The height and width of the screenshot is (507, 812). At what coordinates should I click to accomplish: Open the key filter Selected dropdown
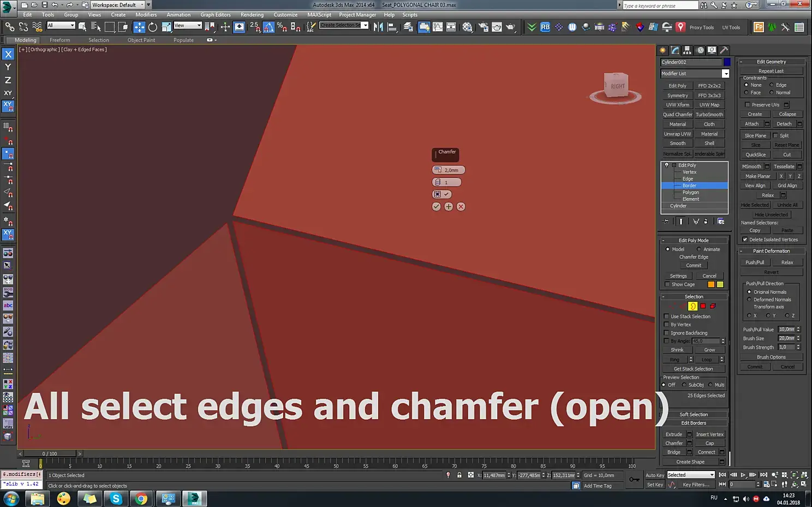point(690,475)
